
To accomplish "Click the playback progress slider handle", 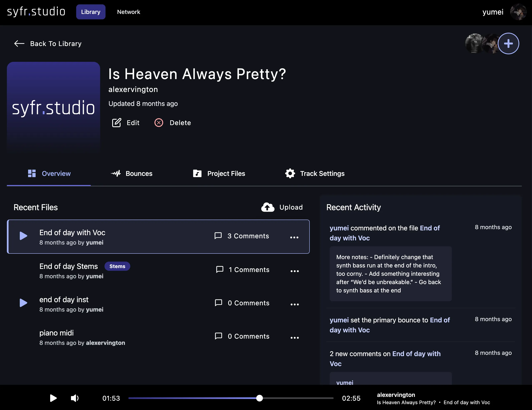I will [x=259, y=398].
